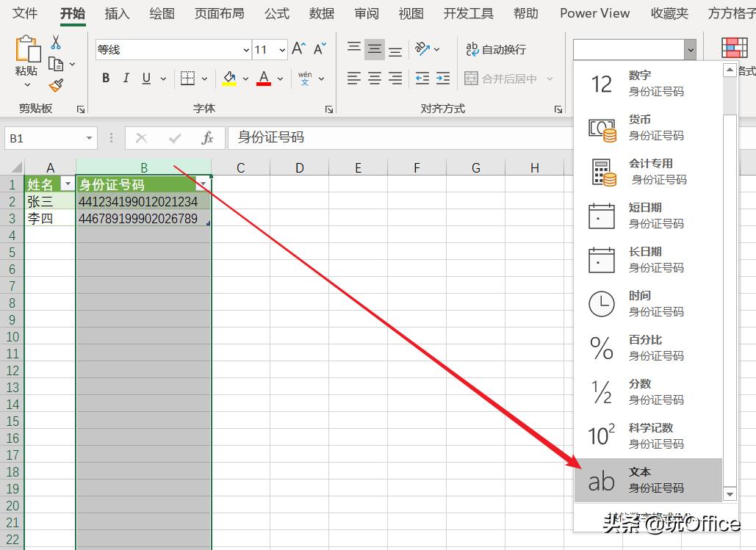Toggle bold formatting
The height and width of the screenshot is (550, 756).
(x=105, y=78)
